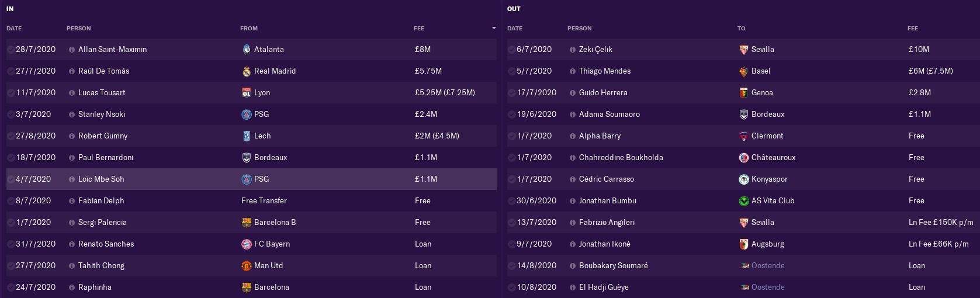Toggle selection circle for Allan Saint-Maximin row
Image resolution: width=980 pixels, height=298 pixels.
pyautogui.click(x=11, y=50)
